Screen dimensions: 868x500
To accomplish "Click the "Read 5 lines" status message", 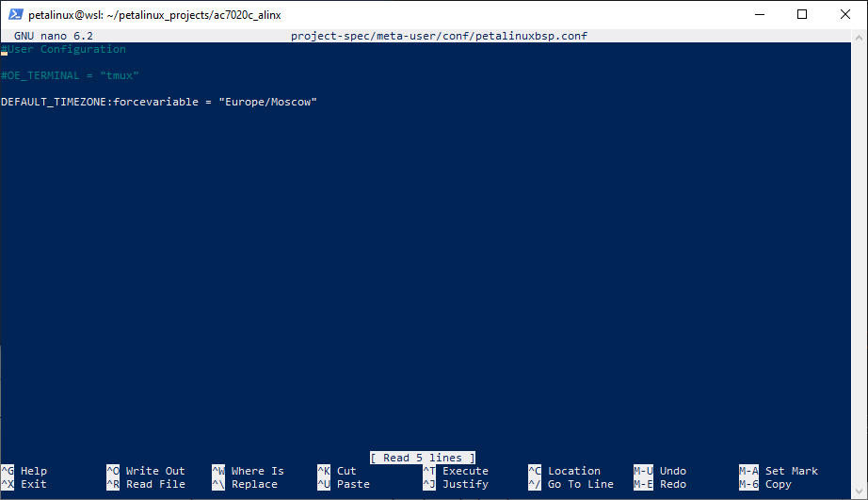I will tap(423, 458).
